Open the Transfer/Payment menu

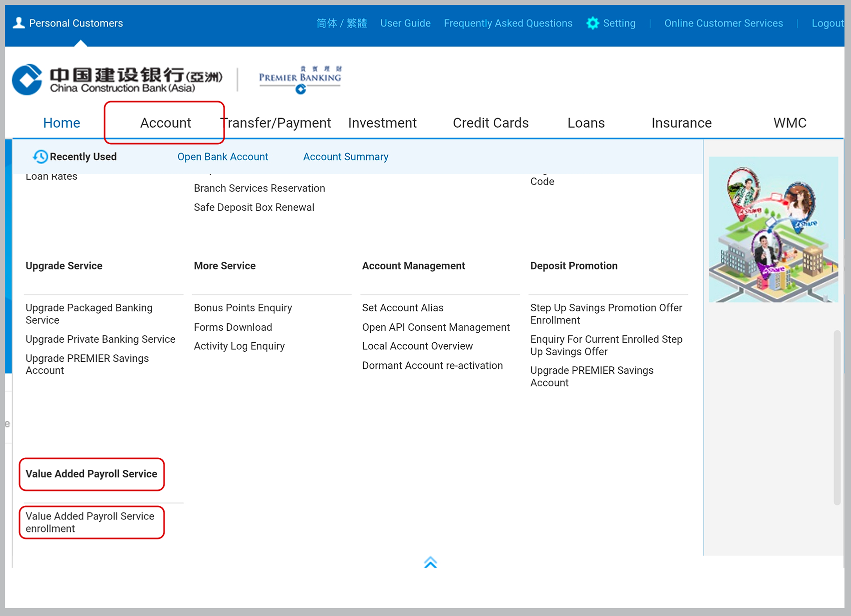[x=277, y=123]
